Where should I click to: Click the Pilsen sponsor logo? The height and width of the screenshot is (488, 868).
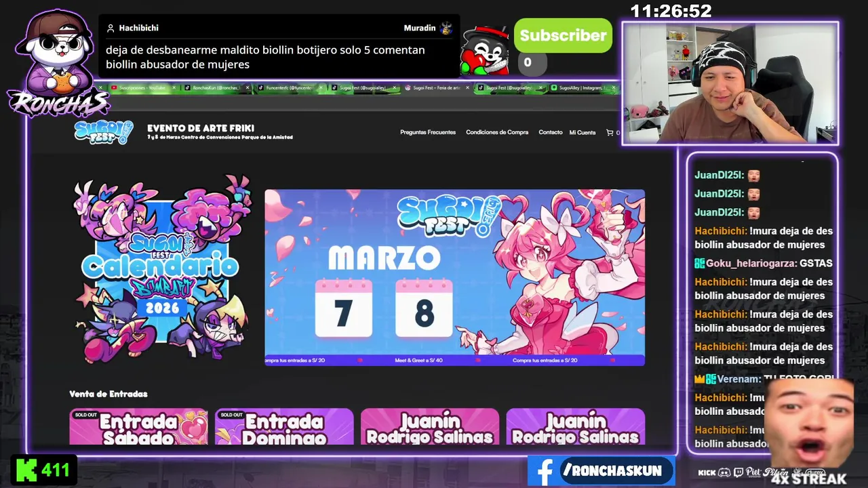(x=775, y=472)
